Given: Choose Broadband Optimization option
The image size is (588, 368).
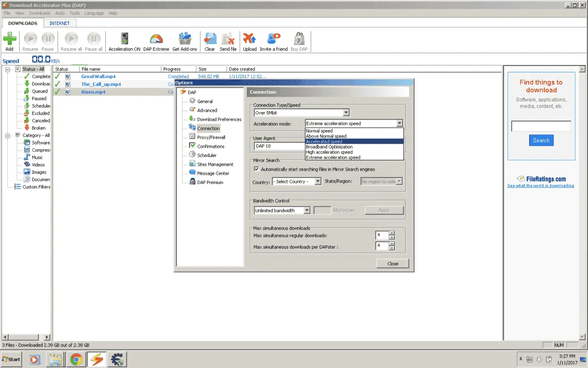Looking at the screenshot, I should click(354, 147).
